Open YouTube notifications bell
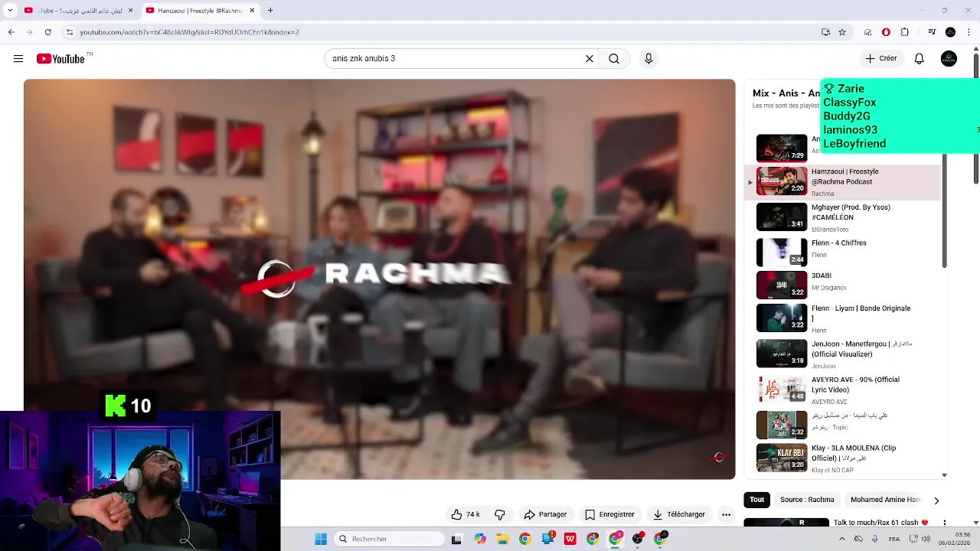The image size is (980, 551). click(920, 59)
